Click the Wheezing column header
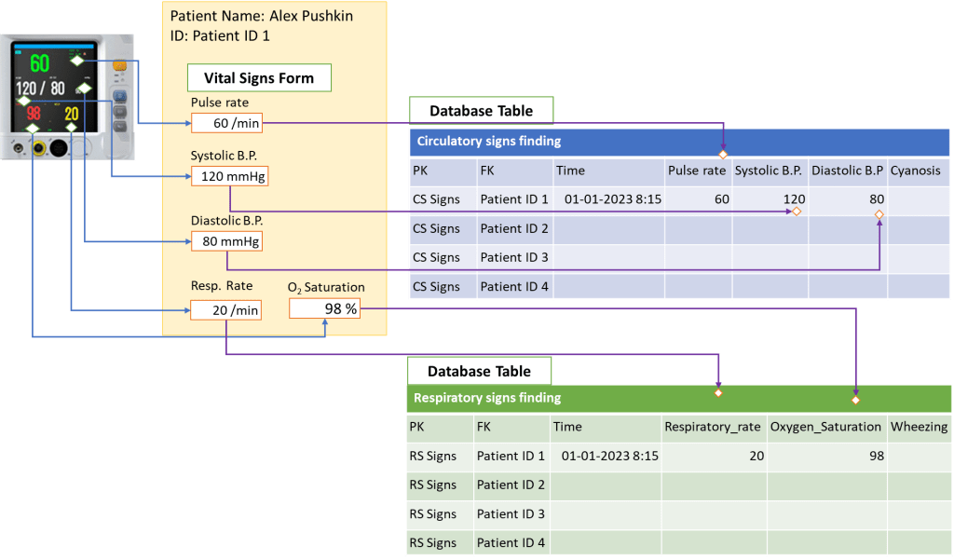Viewport: 954px width, 560px height. [x=918, y=427]
